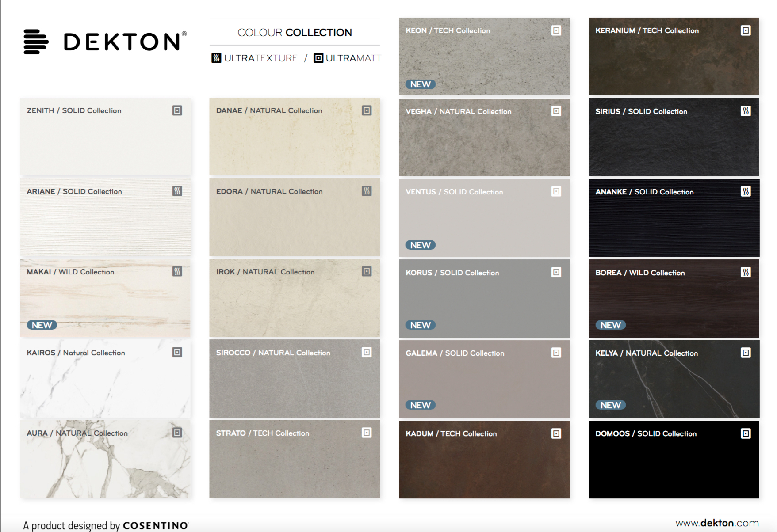Click 'STRATO / TECH Collection' label

pyautogui.click(x=263, y=433)
